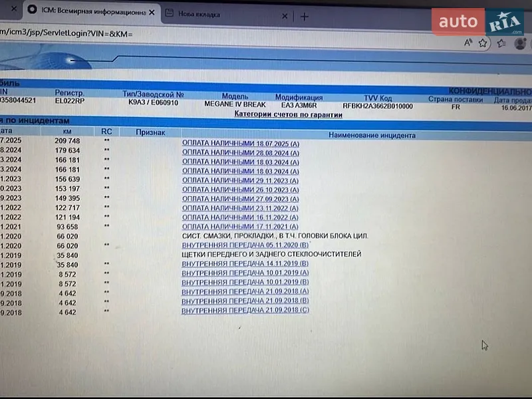The image size is (532, 399).
Task: Open the read aloud icon in address bar
Action: click(x=469, y=43)
